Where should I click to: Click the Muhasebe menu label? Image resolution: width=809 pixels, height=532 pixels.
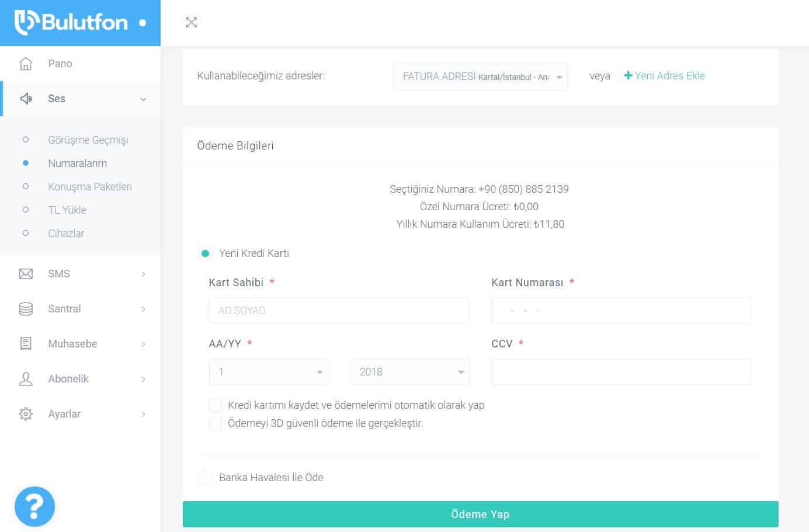point(72,344)
